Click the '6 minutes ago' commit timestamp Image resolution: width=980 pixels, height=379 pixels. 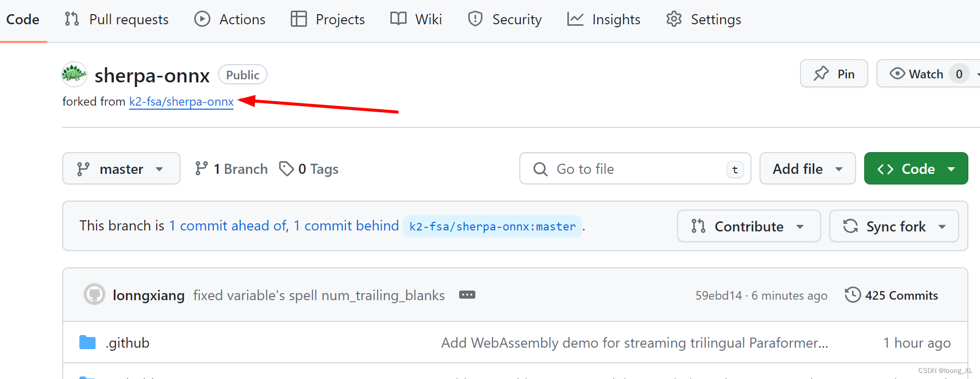[x=789, y=296]
